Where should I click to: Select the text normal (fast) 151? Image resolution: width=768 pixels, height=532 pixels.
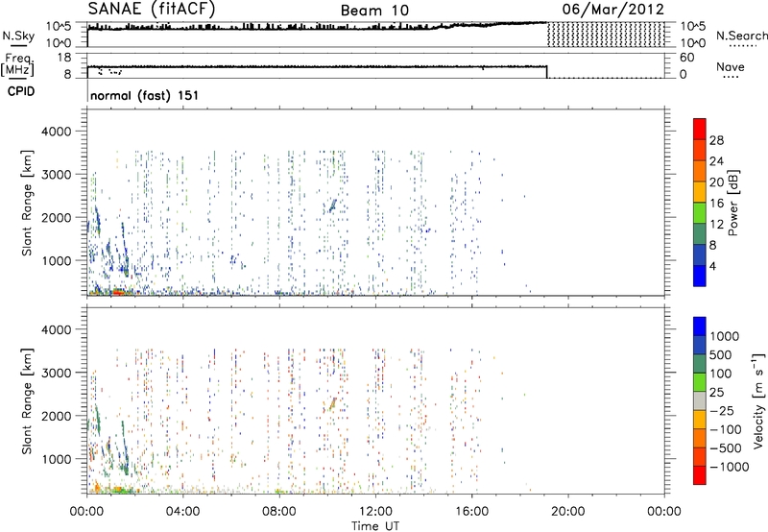(145, 95)
